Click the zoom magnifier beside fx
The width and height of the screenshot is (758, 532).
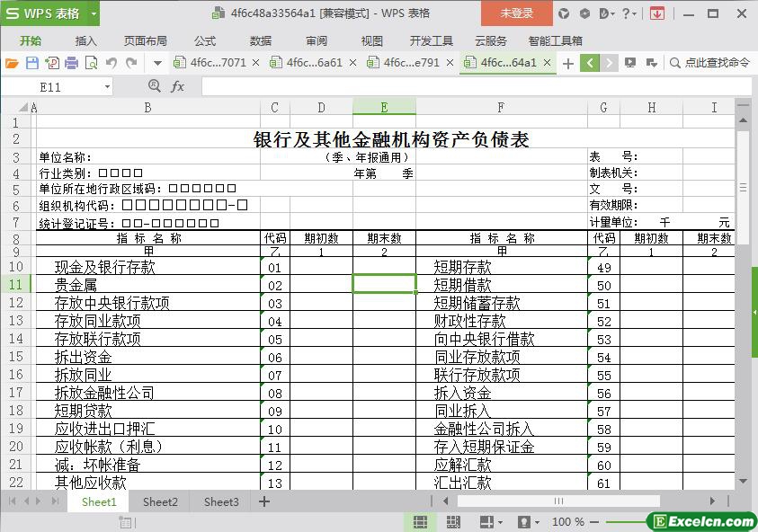[x=155, y=86]
